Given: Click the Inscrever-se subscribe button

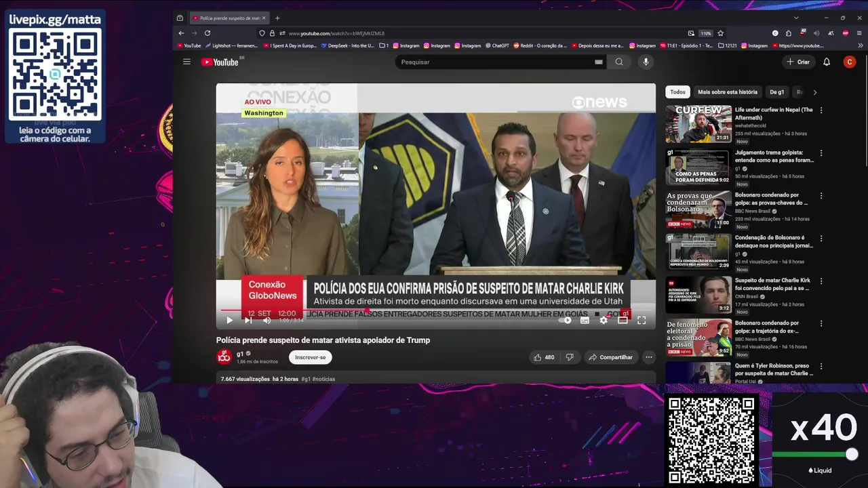Looking at the screenshot, I should 311,357.
